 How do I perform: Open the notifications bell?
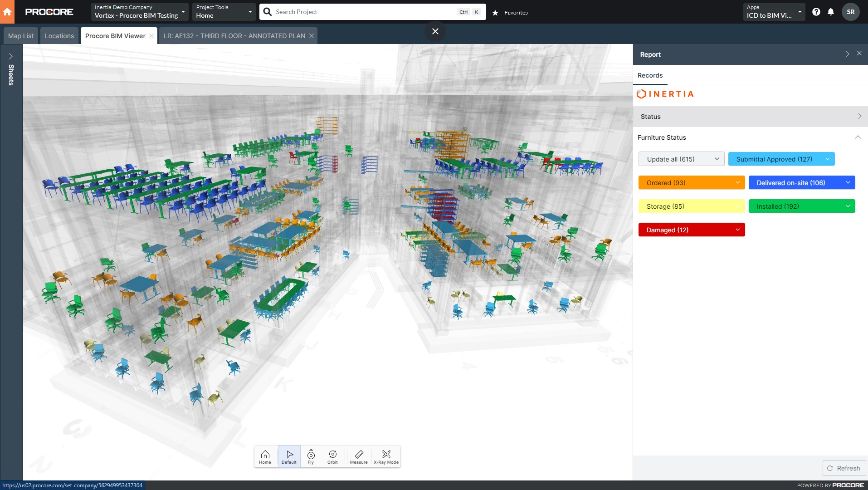click(830, 12)
